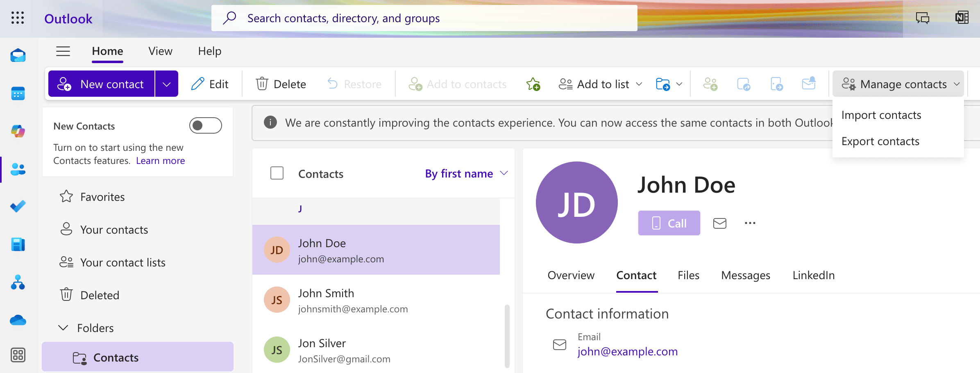Open OneDrive cloud app
The width and height of the screenshot is (980, 373).
18,320
